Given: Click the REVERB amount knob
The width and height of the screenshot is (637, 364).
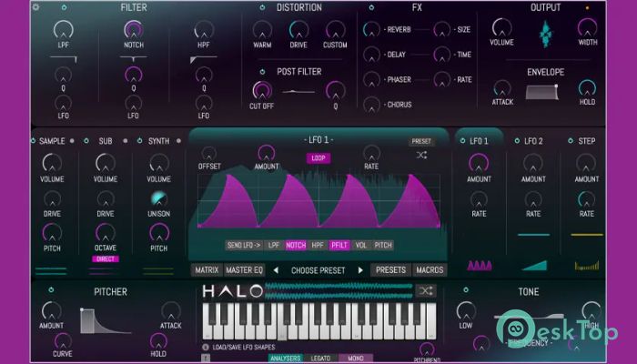Looking at the screenshot, I should point(371,29).
